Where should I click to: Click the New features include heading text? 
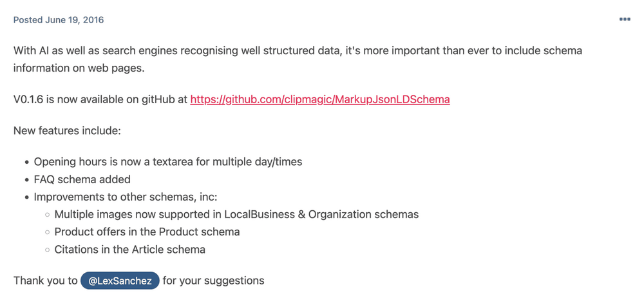pyautogui.click(x=67, y=131)
